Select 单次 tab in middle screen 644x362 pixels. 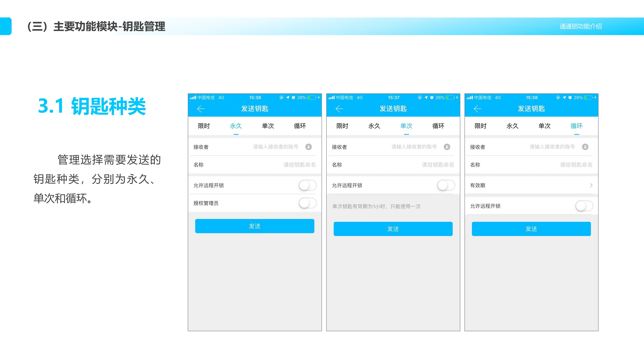coord(406,126)
